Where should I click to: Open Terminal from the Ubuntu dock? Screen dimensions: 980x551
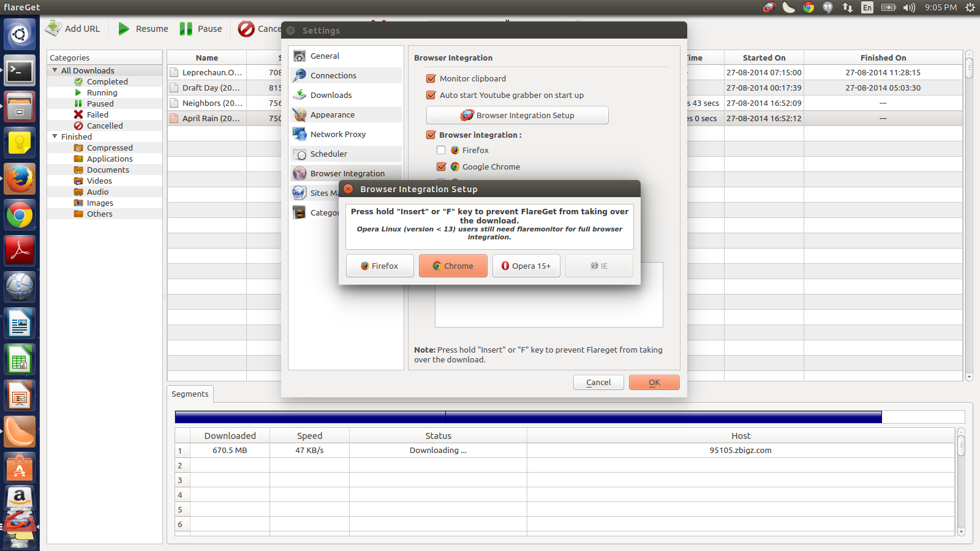(x=20, y=71)
